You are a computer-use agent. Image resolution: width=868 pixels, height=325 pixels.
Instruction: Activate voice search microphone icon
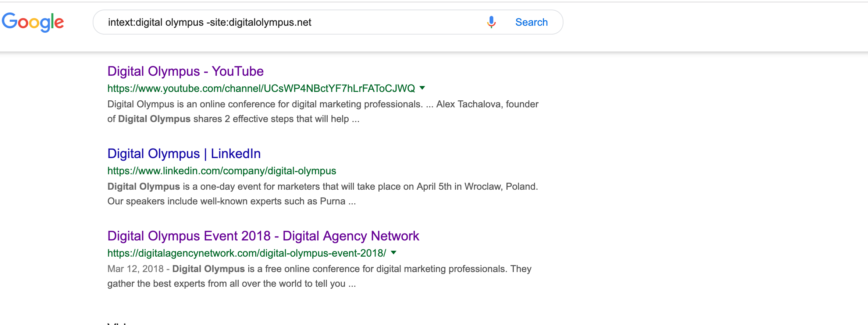click(491, 22)
